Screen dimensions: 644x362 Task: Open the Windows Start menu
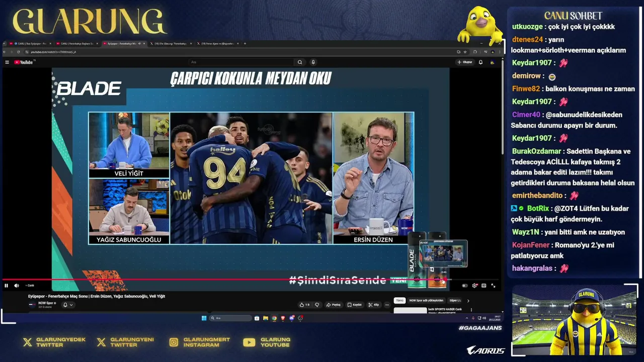pos(204,318)
